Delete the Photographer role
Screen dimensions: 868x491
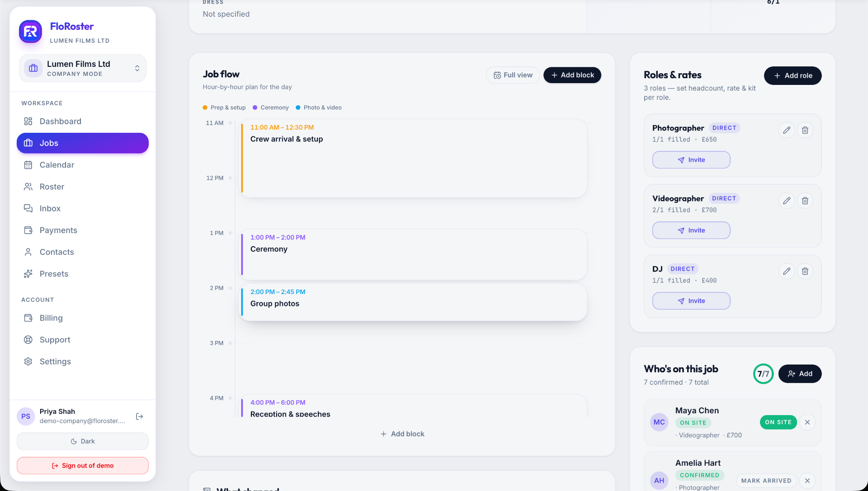point(805,130)
